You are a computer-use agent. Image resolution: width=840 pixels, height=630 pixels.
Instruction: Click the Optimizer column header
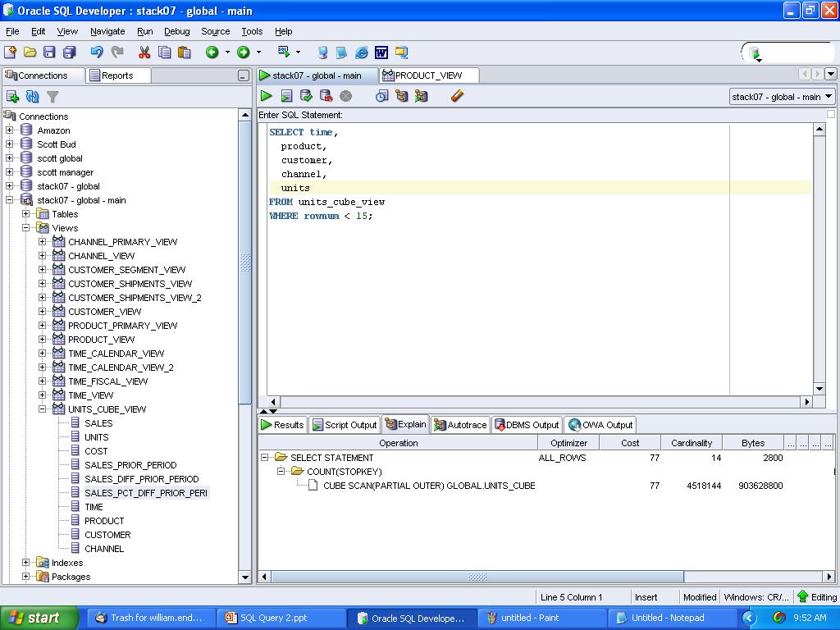tap(569, 443)
